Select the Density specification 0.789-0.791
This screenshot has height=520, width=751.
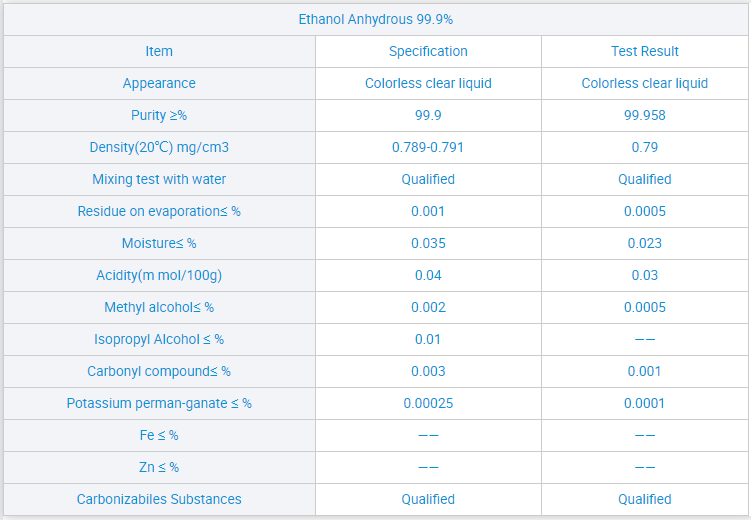point(428,147)
